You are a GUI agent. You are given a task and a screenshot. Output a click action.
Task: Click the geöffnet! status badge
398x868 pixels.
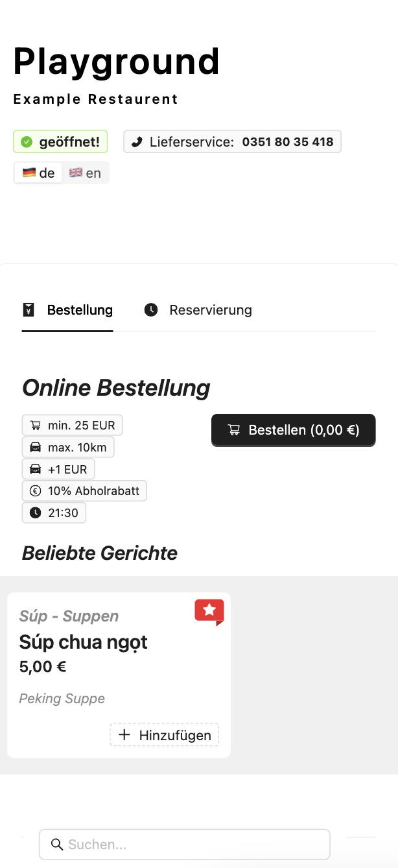tap(60, 141)
